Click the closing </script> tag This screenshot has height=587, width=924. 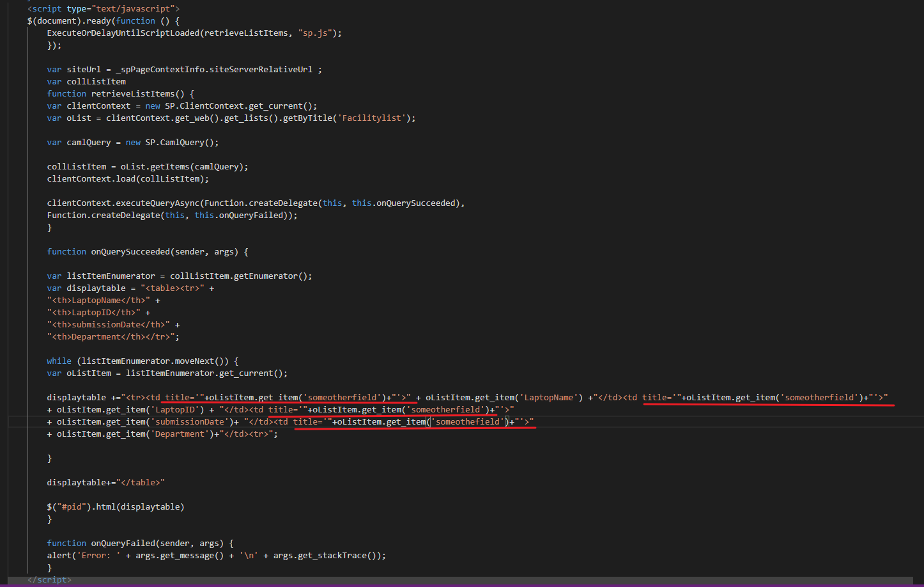(x=49, y=579)
